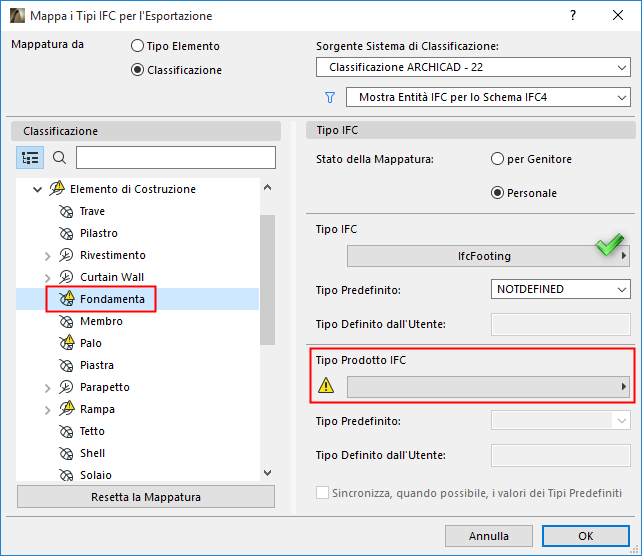Screen dimensions: 642x556
Task: Select Solaio in the classification list
Action: pos(96,475)
